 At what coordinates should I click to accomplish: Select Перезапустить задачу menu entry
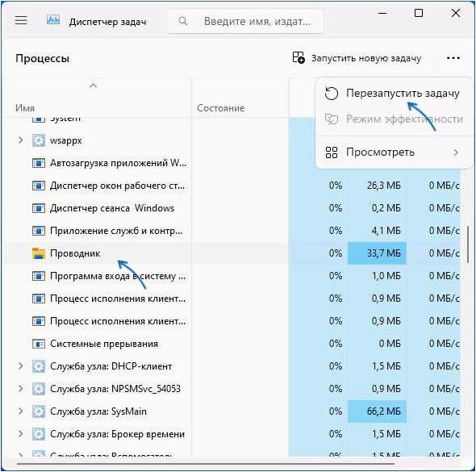(394, 93)
